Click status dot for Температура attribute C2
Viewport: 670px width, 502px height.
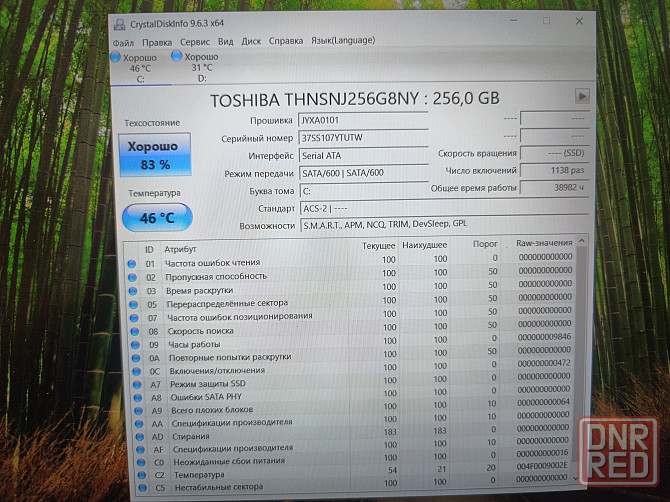[x=142, y=475]
